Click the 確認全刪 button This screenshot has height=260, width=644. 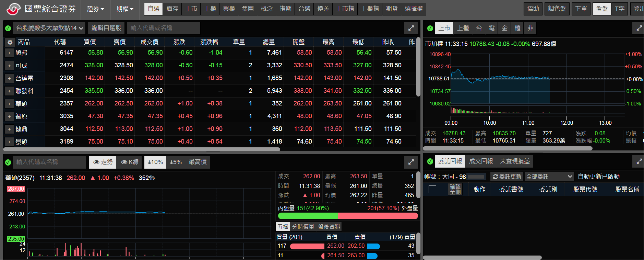[x=455, y=189]
